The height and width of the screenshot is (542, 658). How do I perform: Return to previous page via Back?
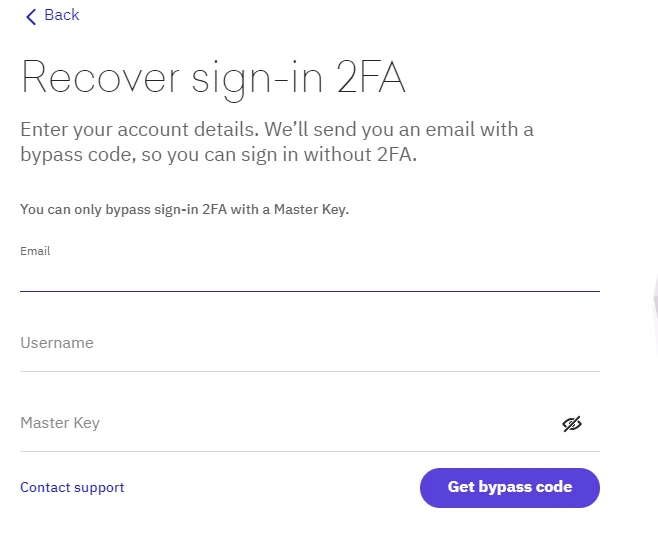[52, 16]
